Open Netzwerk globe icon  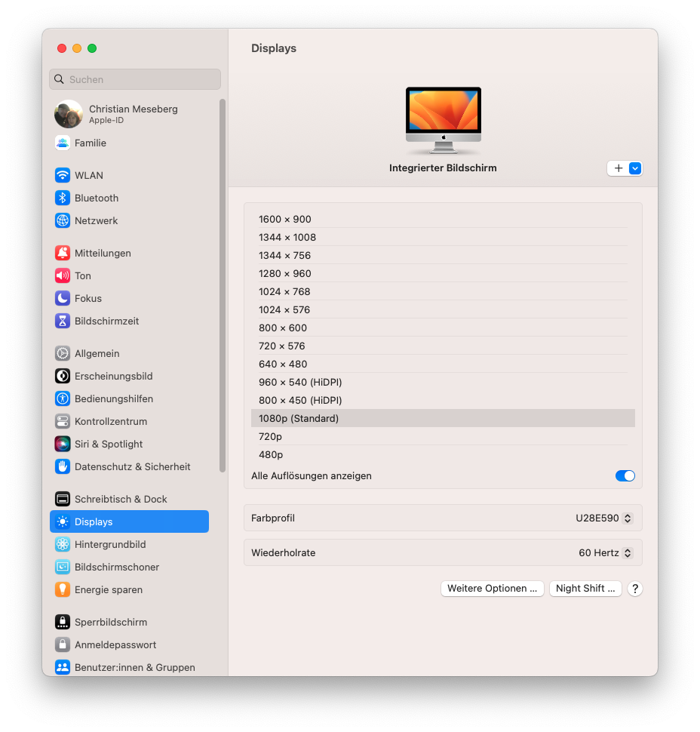point(63,220)
